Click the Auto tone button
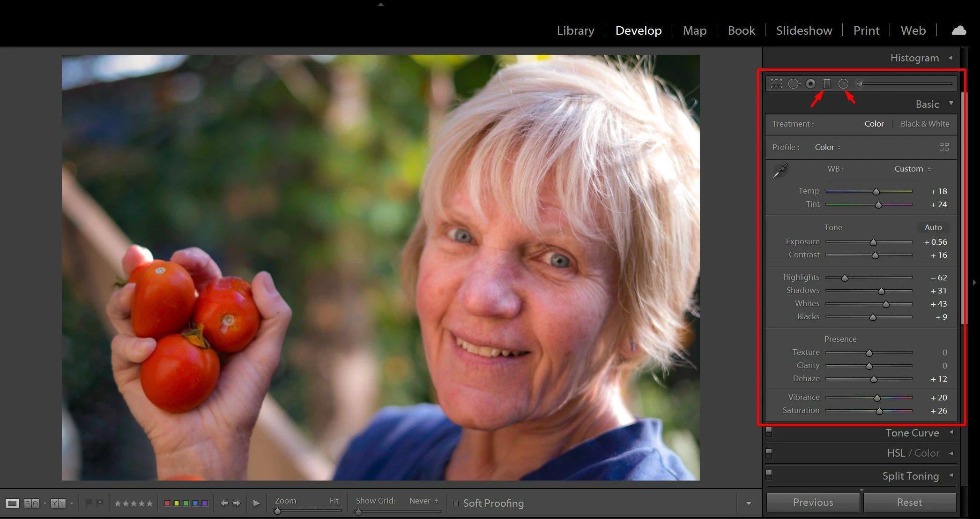The width and height of the screenshot is (980, 519). [933, 227]
